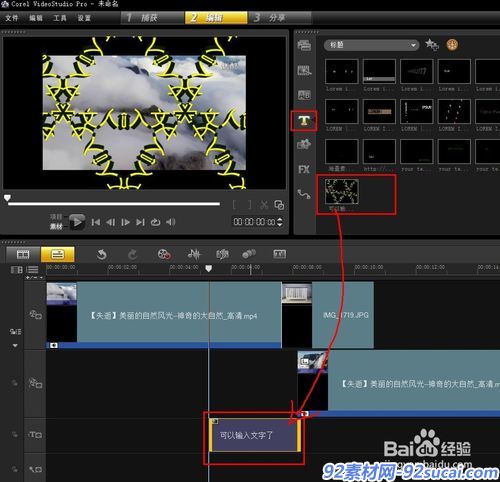Open the FX Filter library
The height and width of the screenshot is (482, 500).
coord(304,170)
